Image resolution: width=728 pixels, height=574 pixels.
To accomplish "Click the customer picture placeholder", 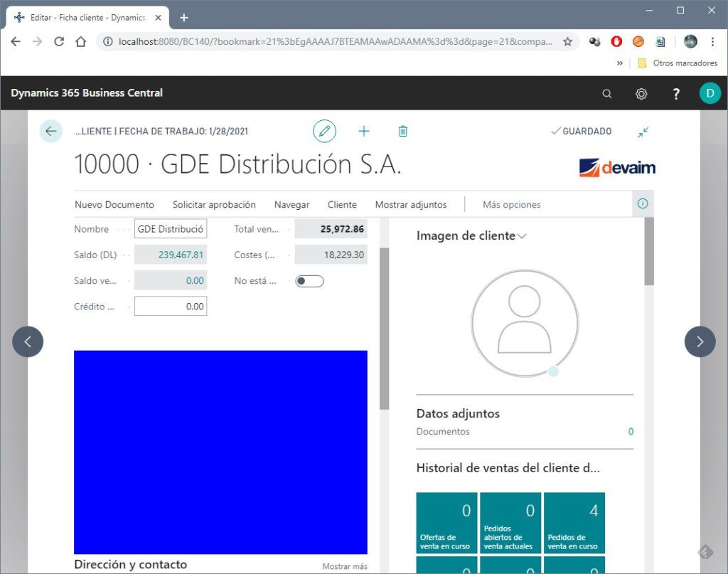I will tap(525, 323).
